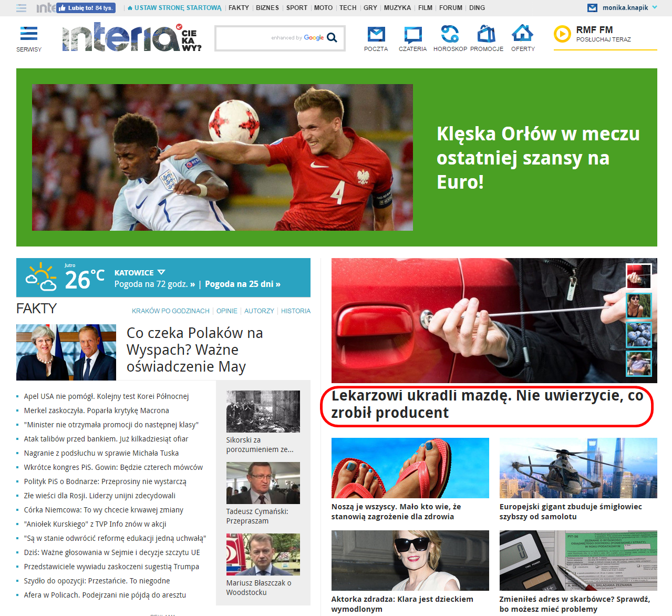Open the Merkel zaskoczyła news link
The width and height of the screenshot is (672, 616).
[96, 410]
